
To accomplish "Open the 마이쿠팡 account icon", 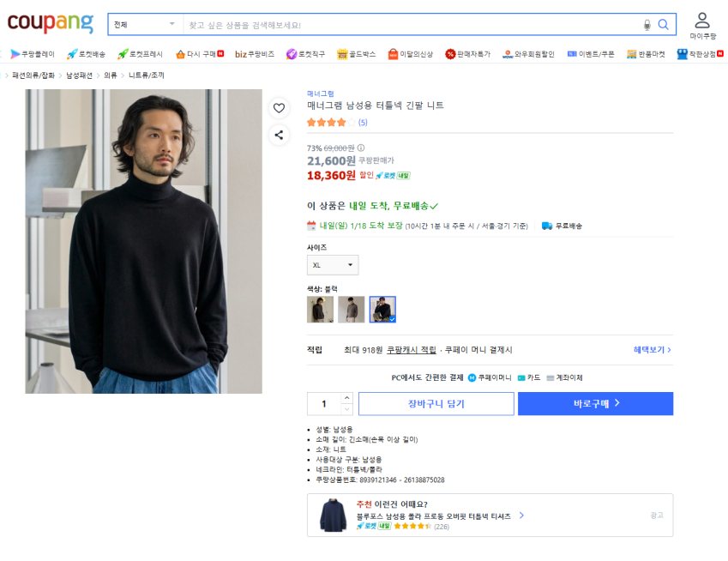I will pos(702,25).
